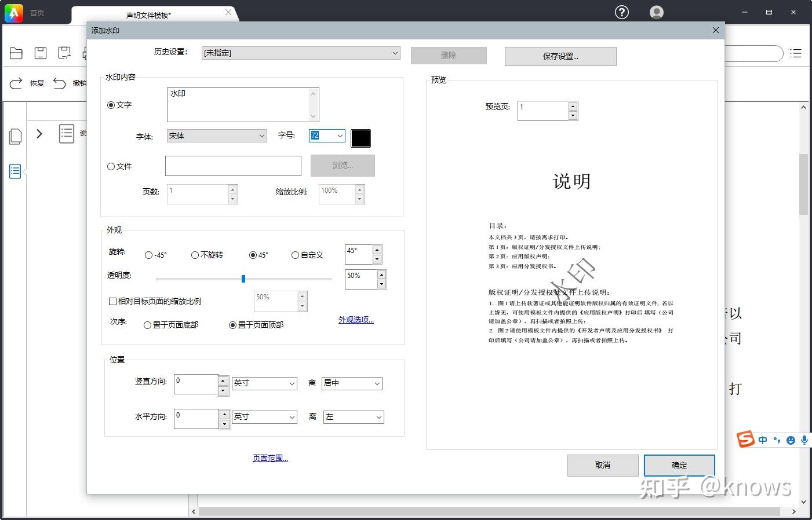Open the 外观选项 link
Viewport: 812px width, 520px height.
[356, 320]
